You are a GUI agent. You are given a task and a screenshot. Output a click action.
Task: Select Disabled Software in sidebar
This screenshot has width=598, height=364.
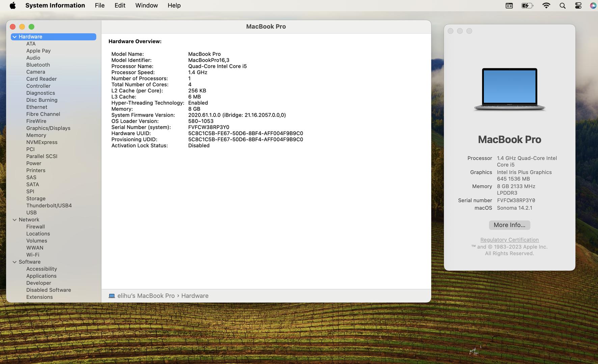click(49, 290)
